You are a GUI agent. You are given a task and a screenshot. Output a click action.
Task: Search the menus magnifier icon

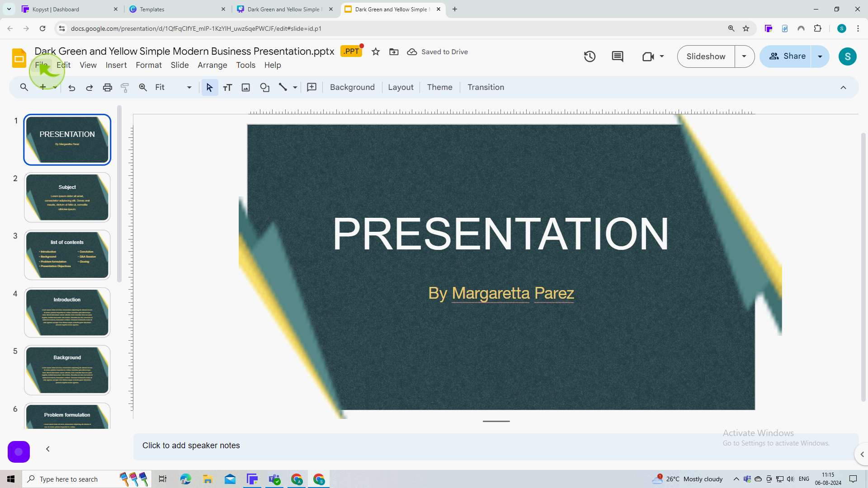tap(24, 87)
